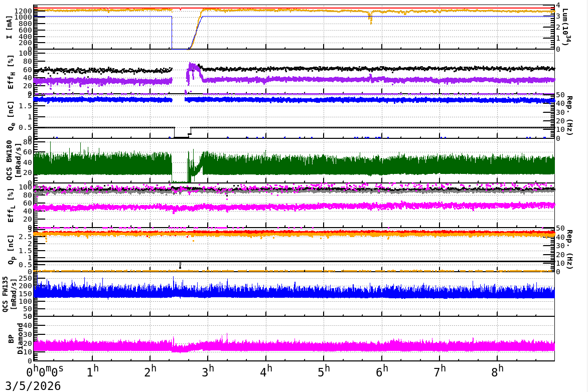
Task: Click the "8h" time axis tick label
Action: coord(497,371)
